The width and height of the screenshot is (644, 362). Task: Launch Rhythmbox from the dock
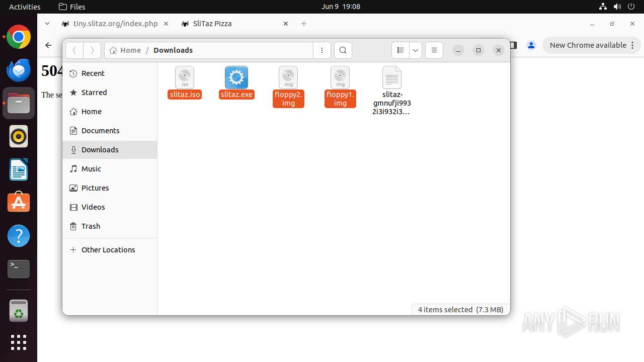(19, 137)
